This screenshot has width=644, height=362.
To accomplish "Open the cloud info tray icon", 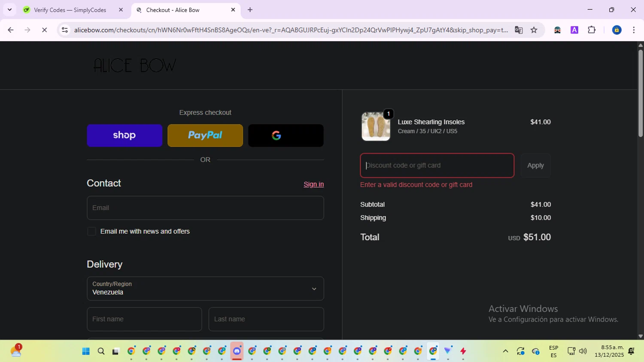I will tap(536, 351).
